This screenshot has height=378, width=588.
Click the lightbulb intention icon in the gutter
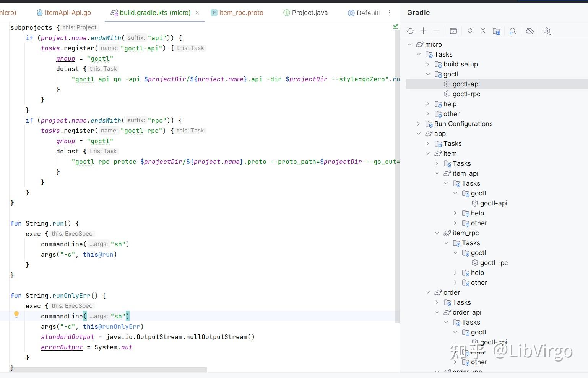[16, 314]
